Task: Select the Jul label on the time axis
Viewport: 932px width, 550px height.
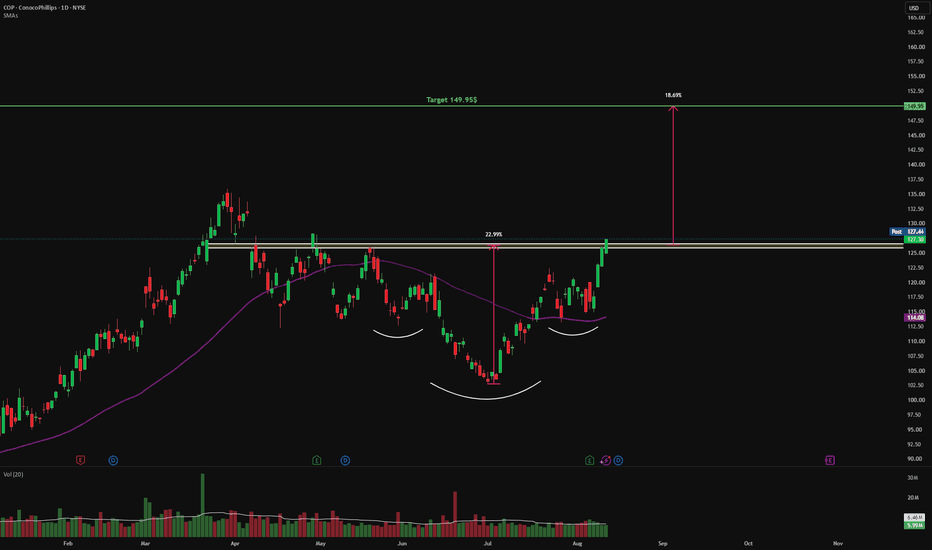Action: point(487,543)
